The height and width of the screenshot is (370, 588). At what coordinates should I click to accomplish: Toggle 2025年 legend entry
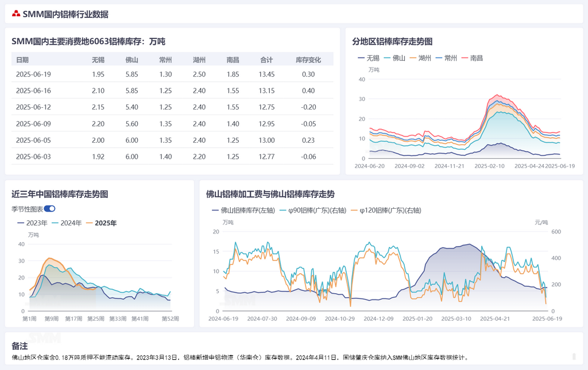tap(101, 223)
